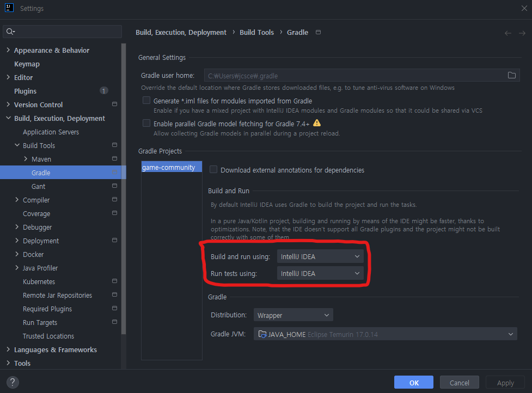The width and height of the screenshot is (532, 393).
Task: Click the settings search field
Action: (x=63, y=32)
